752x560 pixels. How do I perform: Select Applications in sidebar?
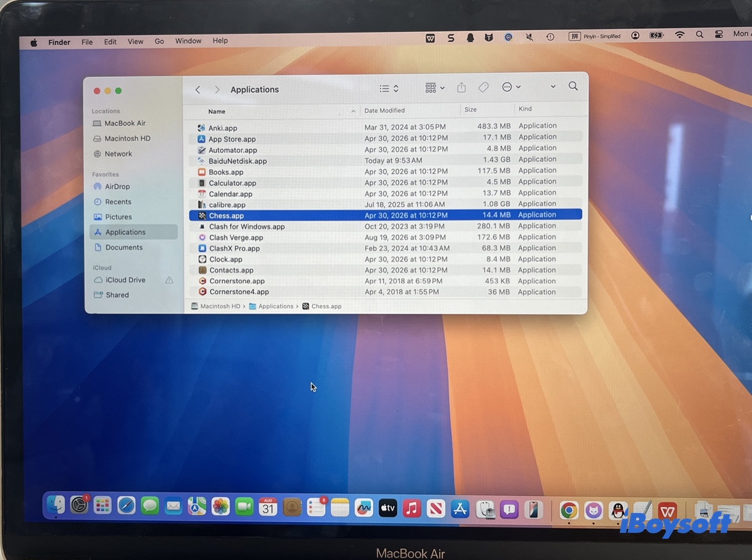pos(133,232)
